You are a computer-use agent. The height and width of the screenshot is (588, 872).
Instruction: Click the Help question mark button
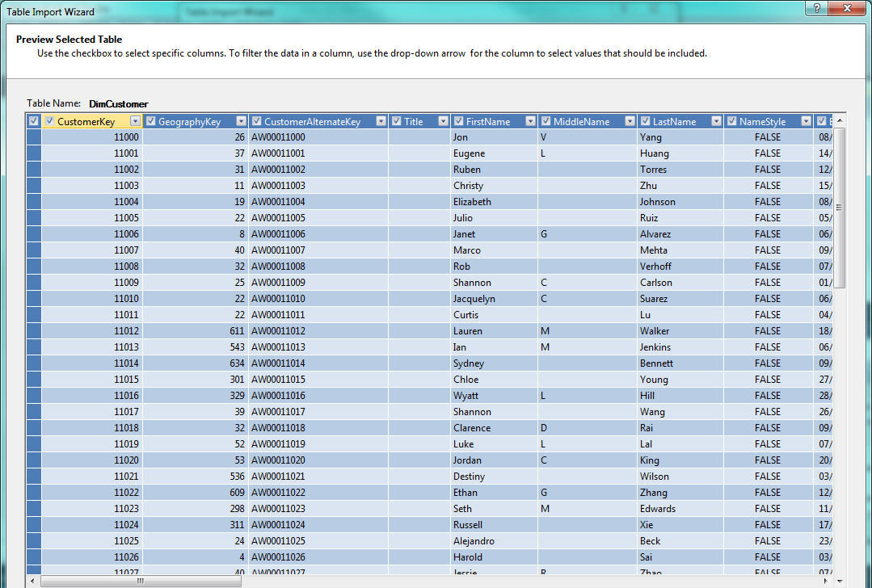[817, 7]
